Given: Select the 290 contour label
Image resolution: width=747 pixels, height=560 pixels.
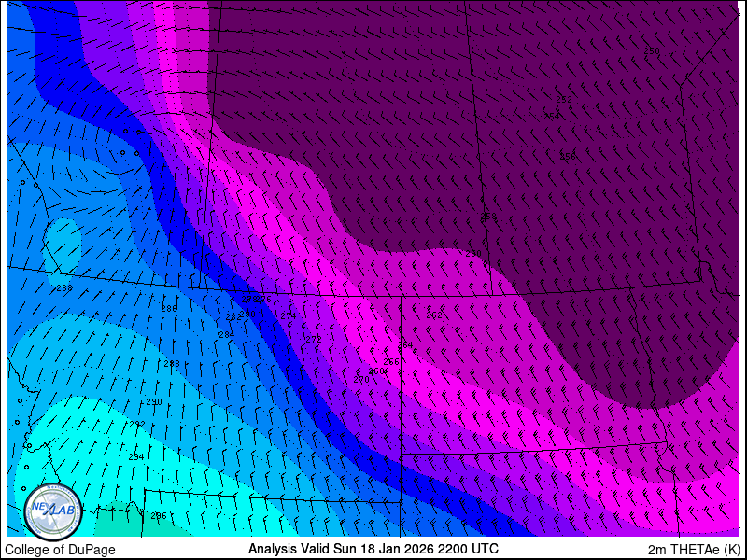Looking at the screenshot, I should [x=154, y=402].
